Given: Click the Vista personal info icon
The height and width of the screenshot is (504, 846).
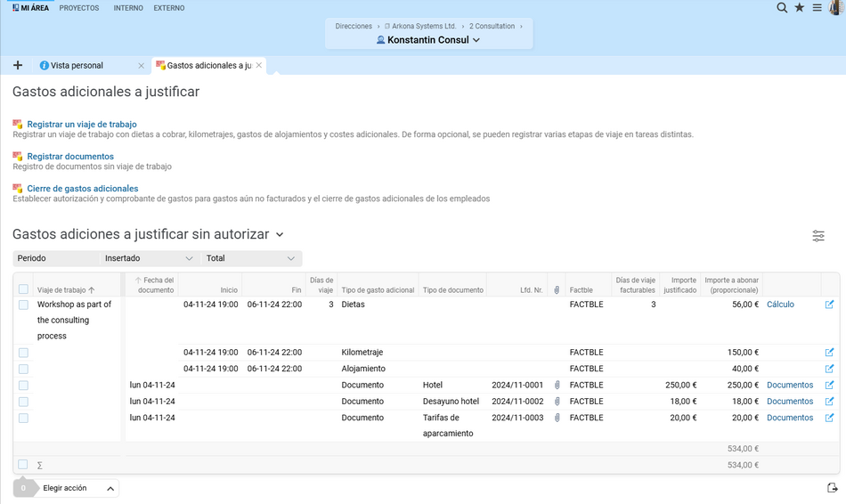Looking at the screenshot, I should 45,65.
